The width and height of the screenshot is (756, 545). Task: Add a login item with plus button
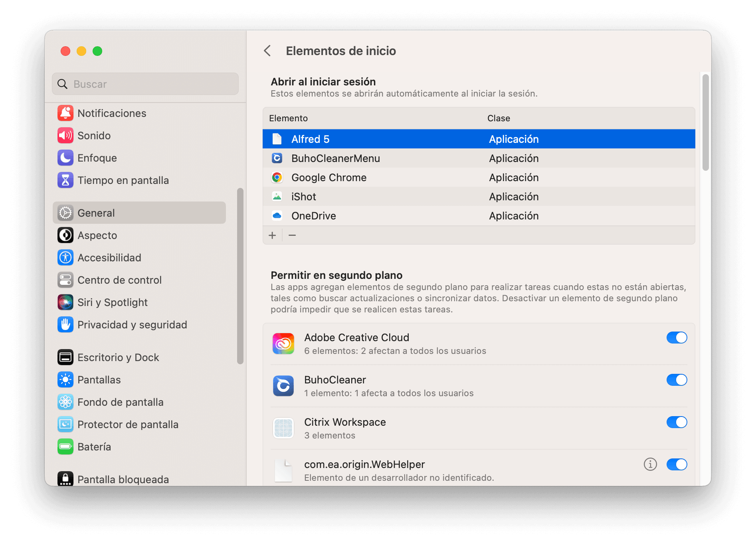[272, 235]
